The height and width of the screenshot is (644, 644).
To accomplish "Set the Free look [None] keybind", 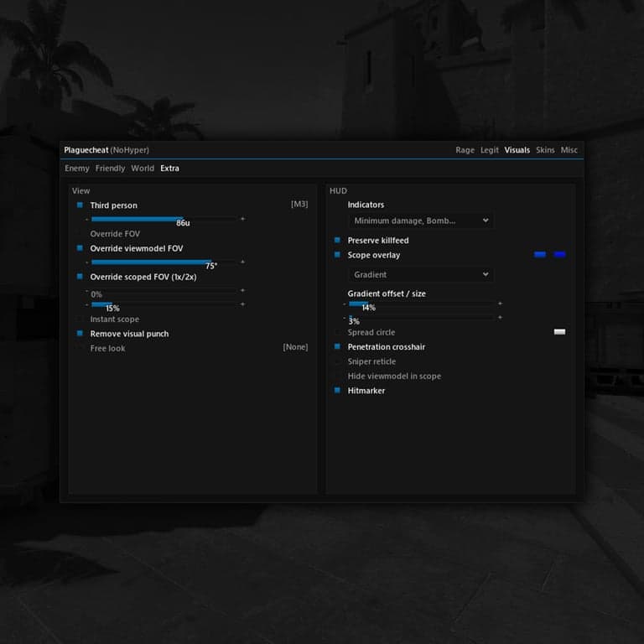I will [295, 347].
